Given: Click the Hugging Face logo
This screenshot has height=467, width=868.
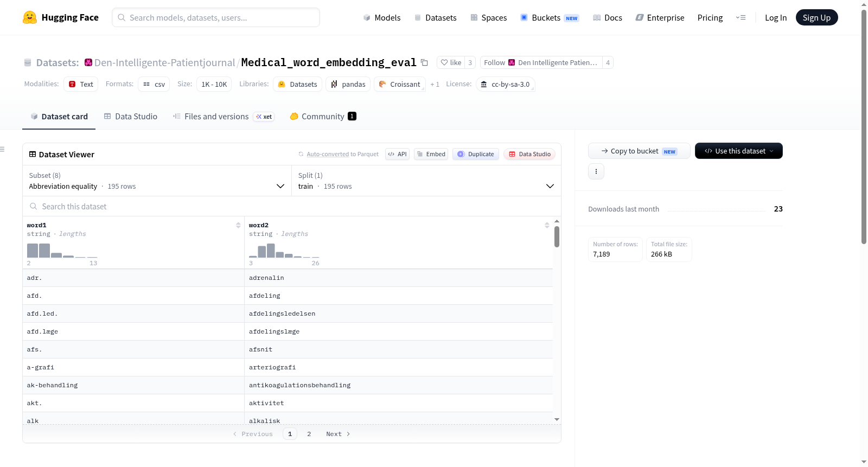Looking at the screenshot, I should [60, 17].
